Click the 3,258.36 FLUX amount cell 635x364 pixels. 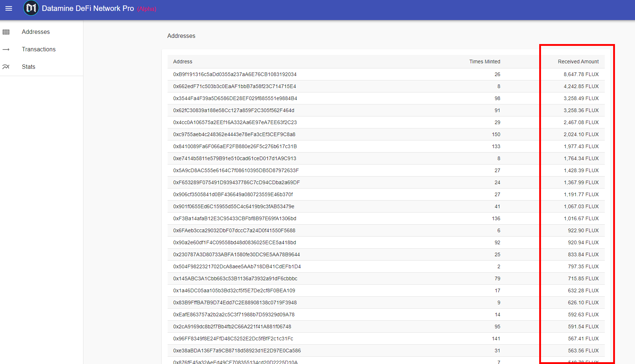pos(581,110)
